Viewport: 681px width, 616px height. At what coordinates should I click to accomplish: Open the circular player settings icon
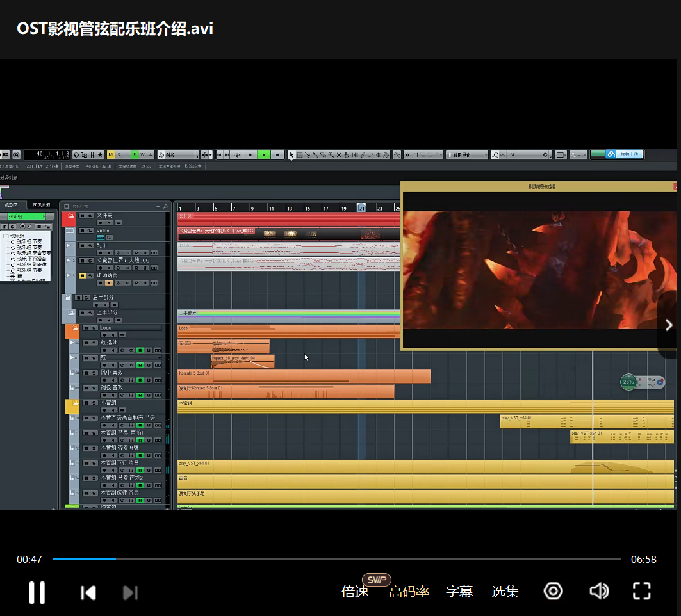[554, 591]
